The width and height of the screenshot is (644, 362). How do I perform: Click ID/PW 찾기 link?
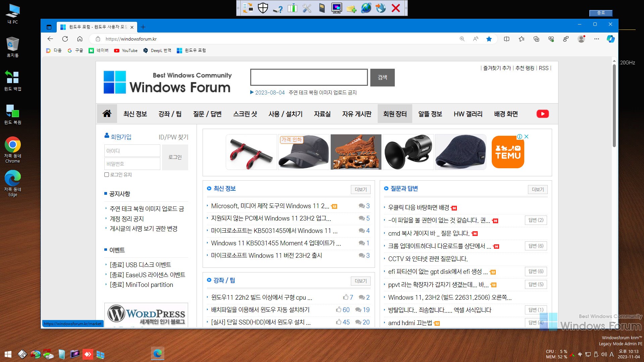click(x=173, y=137)
